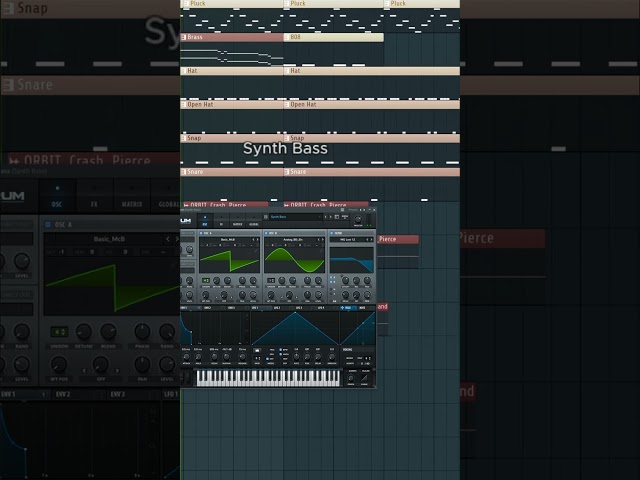Open the first Open Hat clip's menu icon
This screenshot has width=640, height=480.
tap(184, 104)
